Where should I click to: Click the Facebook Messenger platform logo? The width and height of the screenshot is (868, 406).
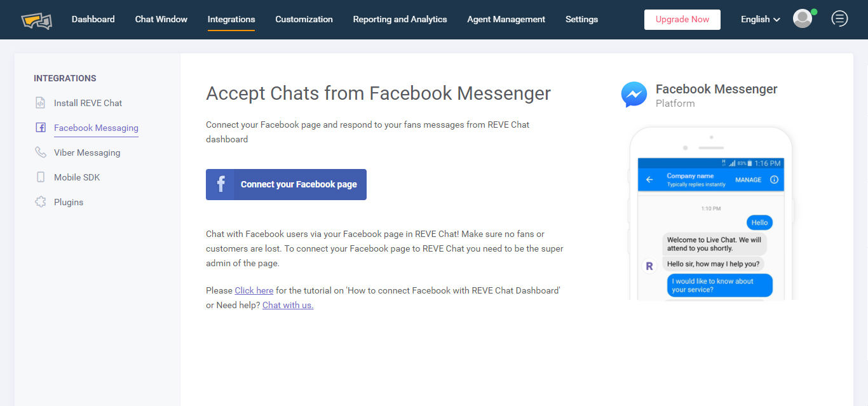click(x=634, y=95)
